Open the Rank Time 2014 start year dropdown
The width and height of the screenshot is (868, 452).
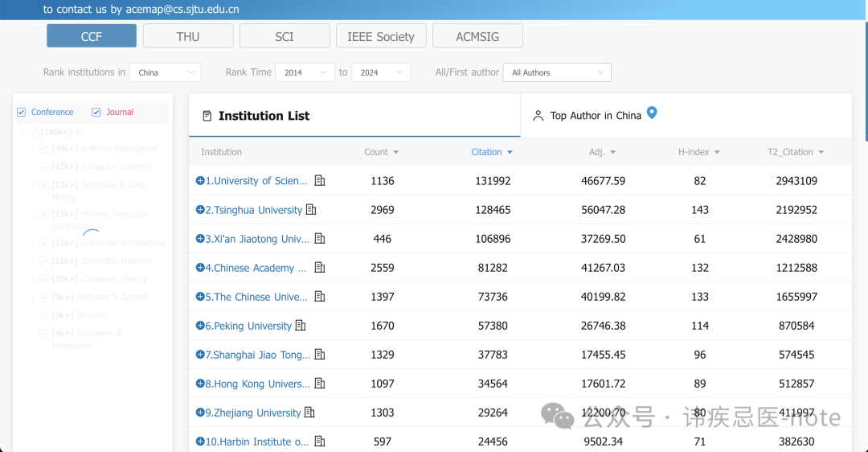click(305, 72)
